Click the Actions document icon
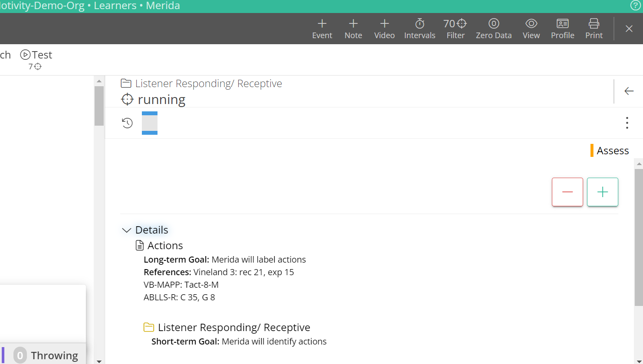This screenshot has height=364, width=643. (140, 245)
